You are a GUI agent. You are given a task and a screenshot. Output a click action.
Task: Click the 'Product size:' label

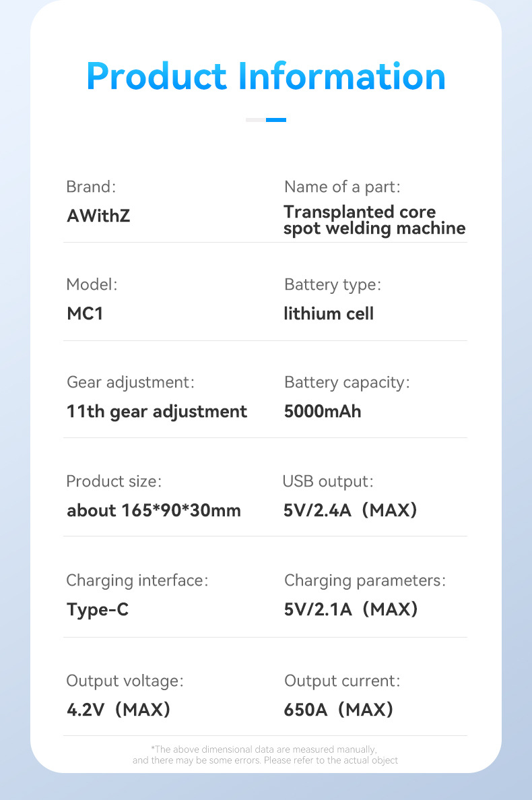click(114, 481)
